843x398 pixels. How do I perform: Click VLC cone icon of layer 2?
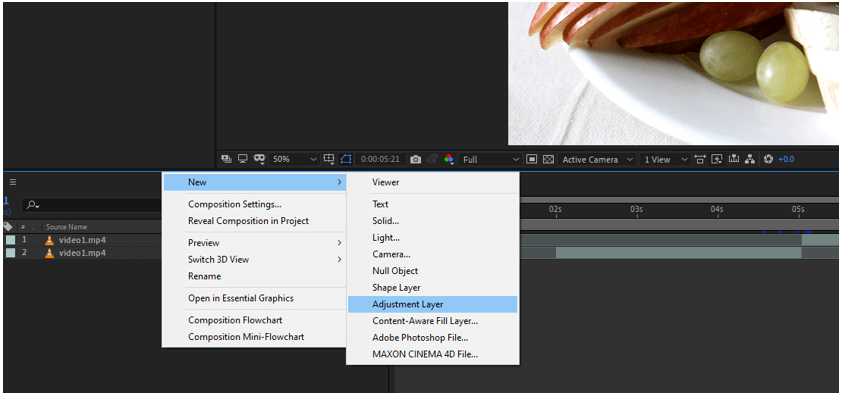point(49,253)
